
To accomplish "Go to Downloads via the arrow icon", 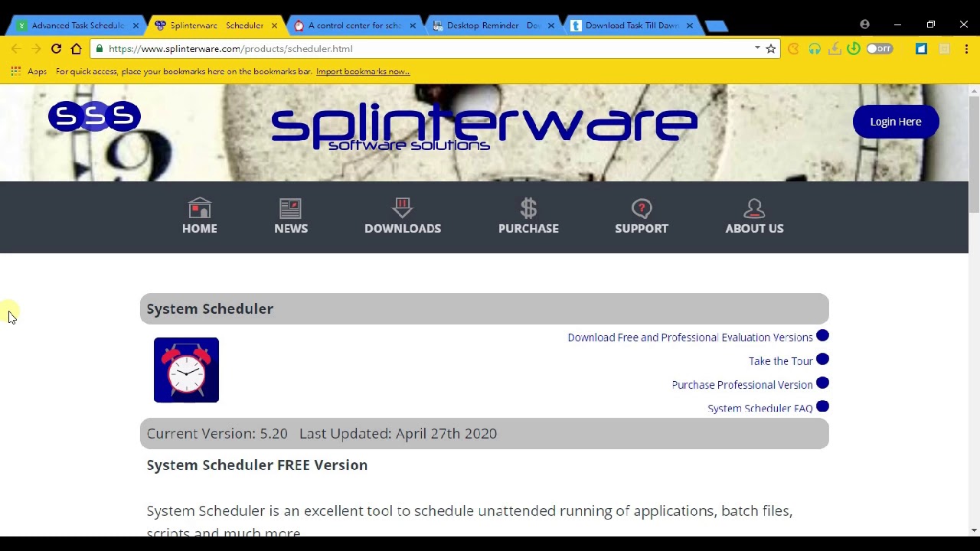I will (402, 207).
